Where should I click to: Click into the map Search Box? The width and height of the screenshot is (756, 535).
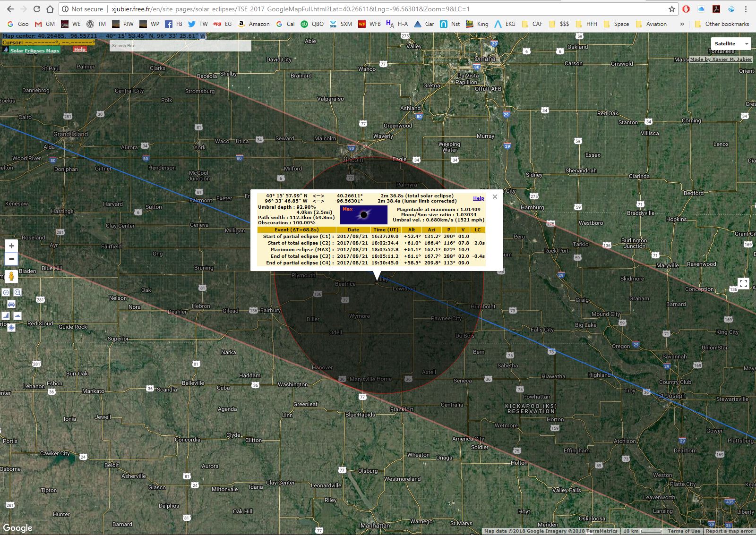[180, 46]
